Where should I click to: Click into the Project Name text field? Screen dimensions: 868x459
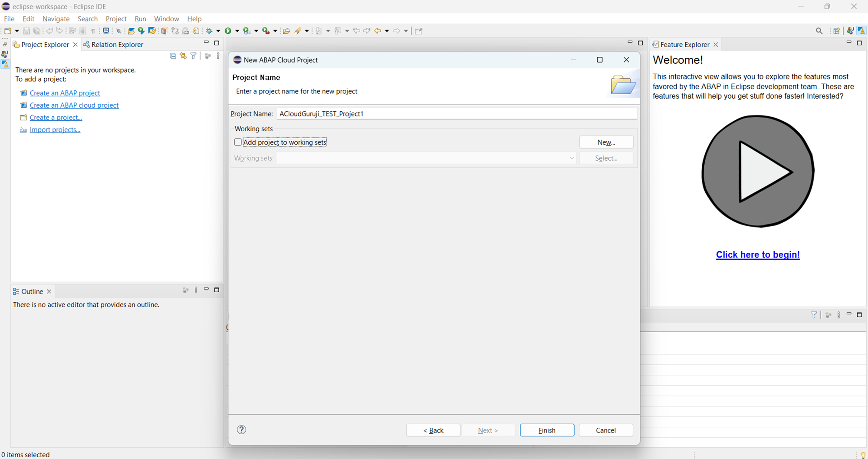(456, 114)
